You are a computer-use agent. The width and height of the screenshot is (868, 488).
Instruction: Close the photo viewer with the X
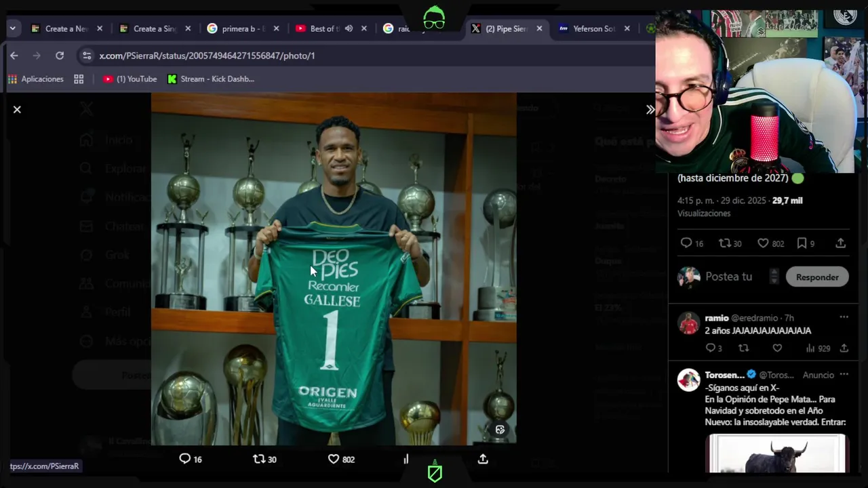(17, 109)
